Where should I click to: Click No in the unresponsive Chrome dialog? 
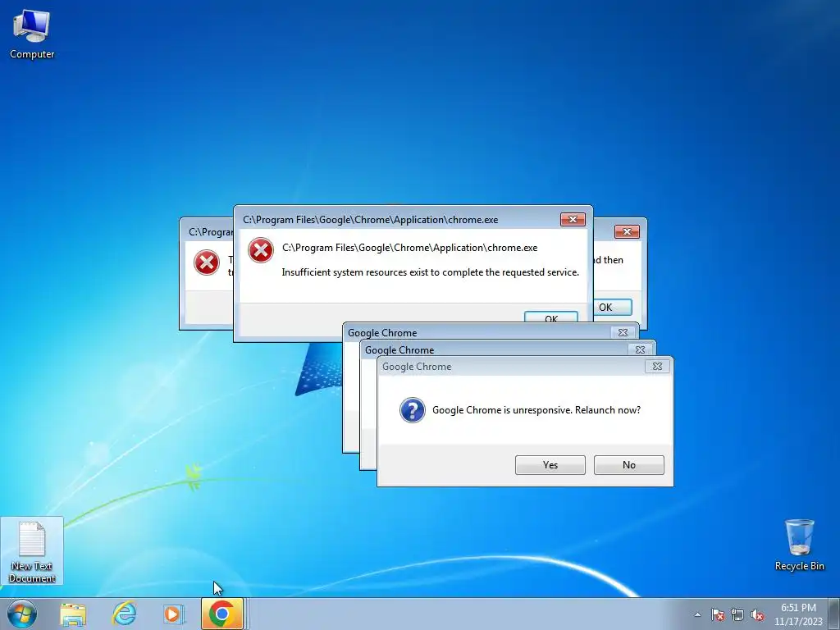click(x=629, y=465)
